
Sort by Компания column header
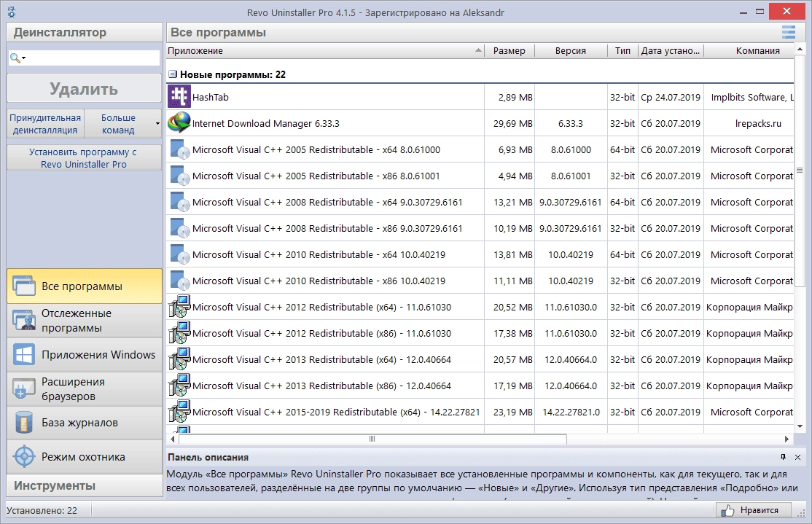[749, 51]
